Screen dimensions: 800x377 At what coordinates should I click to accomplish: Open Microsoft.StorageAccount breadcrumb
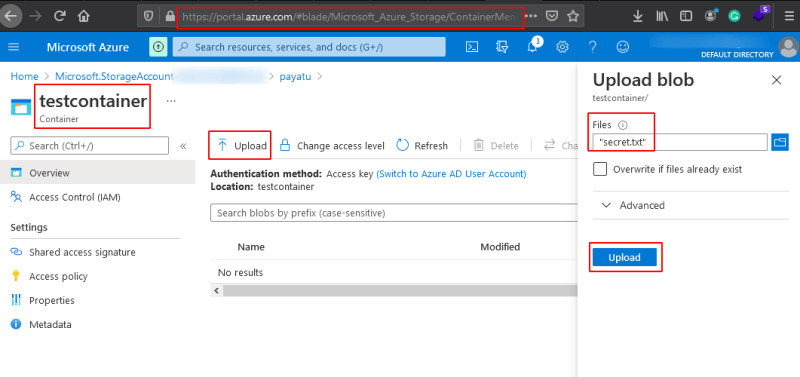tap(114, 77)
